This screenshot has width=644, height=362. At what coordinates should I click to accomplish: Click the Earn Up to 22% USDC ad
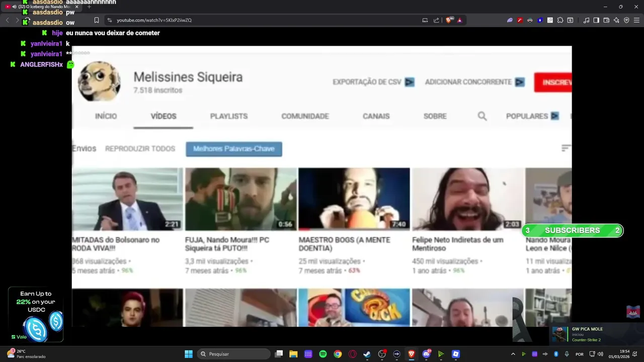tap(36, 315)
